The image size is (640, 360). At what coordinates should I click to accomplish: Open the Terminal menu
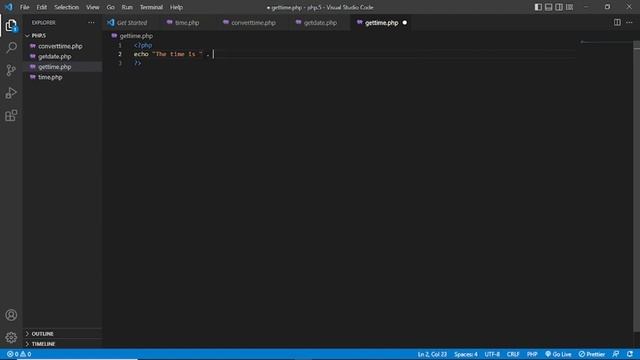[x=151, y=7]
